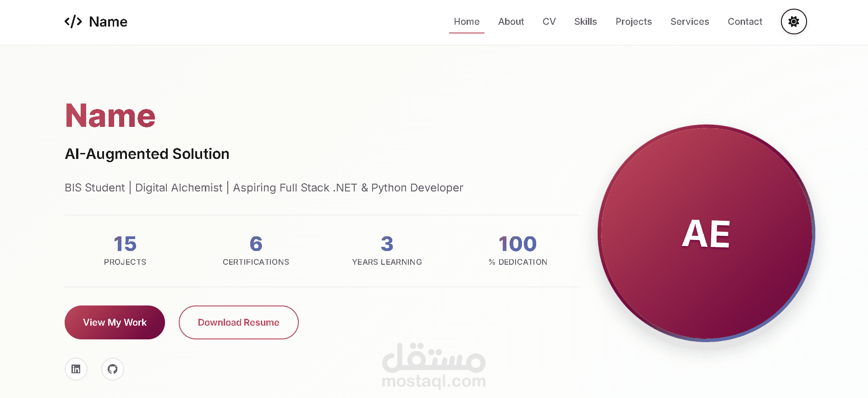Jump to the Skills section
This screenshot has width=868, height=398.
(x=585, y=22)
